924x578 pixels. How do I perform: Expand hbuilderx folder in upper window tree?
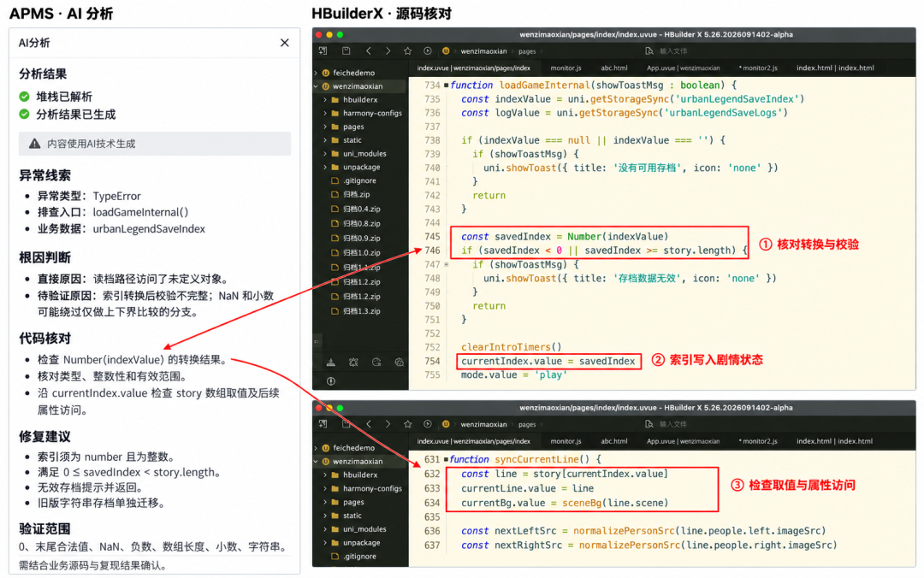pos(325,99)
